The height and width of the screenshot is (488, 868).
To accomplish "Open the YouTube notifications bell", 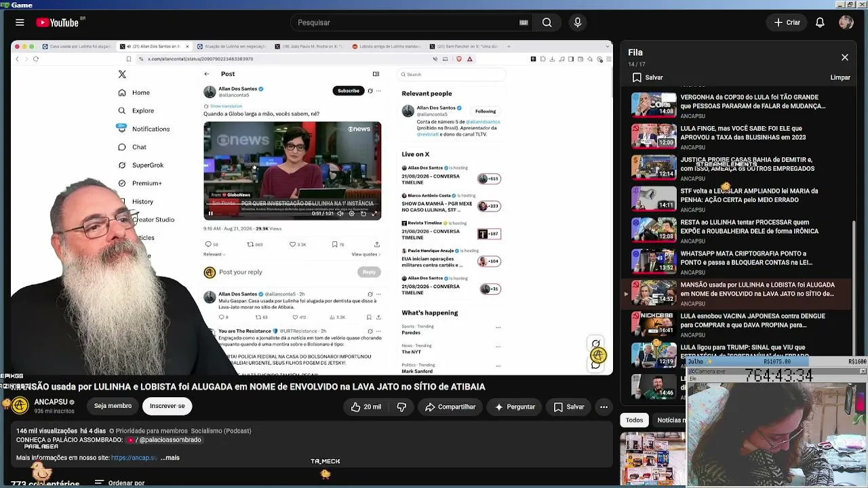I will pyautogui.click(x=820, y=22).
